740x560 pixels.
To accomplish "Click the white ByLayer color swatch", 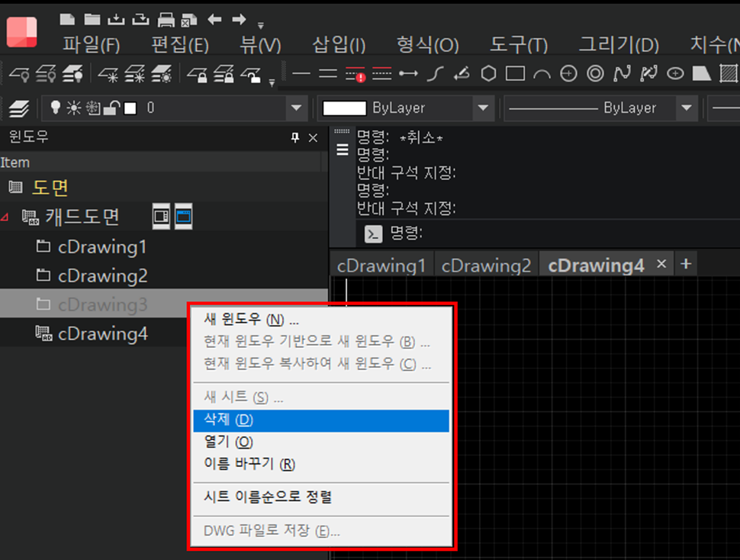I will click(344, 108).
